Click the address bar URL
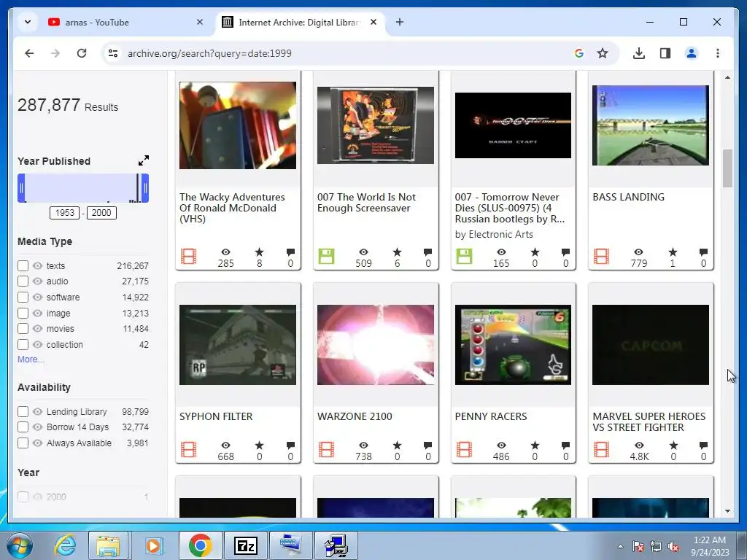The image size is (747, 560). 209,53
